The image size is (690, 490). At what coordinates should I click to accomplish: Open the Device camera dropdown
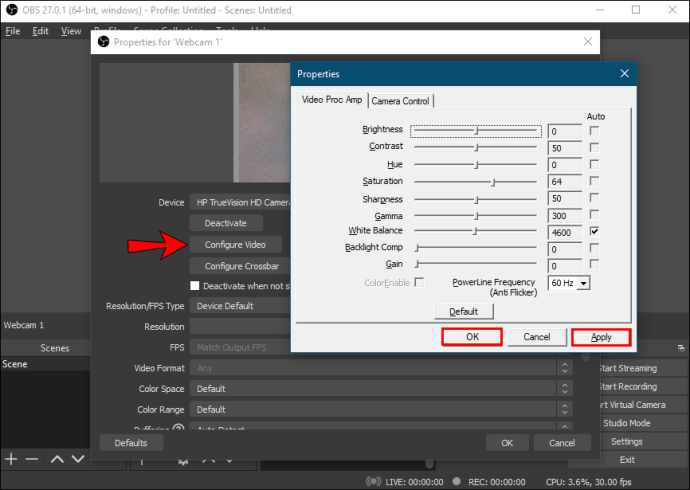(240, 202)
